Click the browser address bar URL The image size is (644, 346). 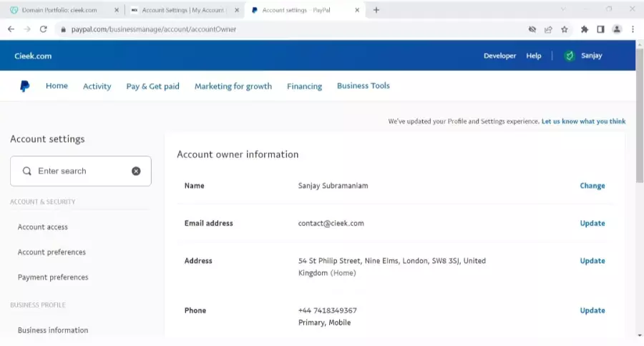(x=154, y=29)
